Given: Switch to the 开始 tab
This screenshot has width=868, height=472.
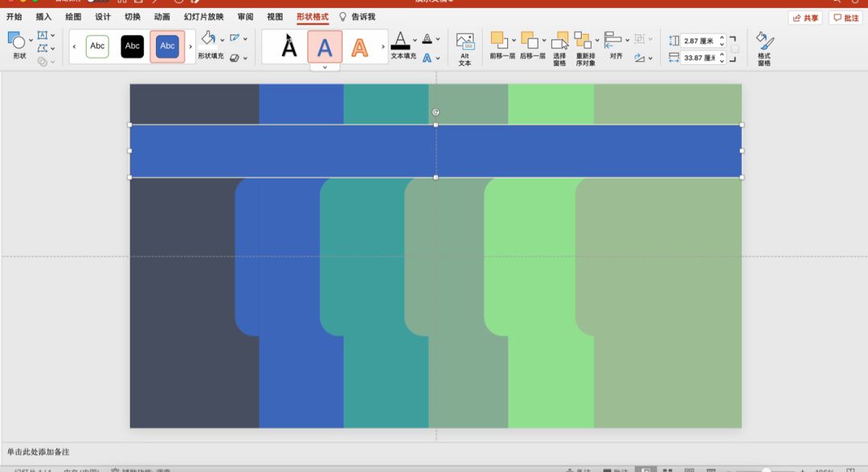Looking at the screenshot, I should click(14, 17).
